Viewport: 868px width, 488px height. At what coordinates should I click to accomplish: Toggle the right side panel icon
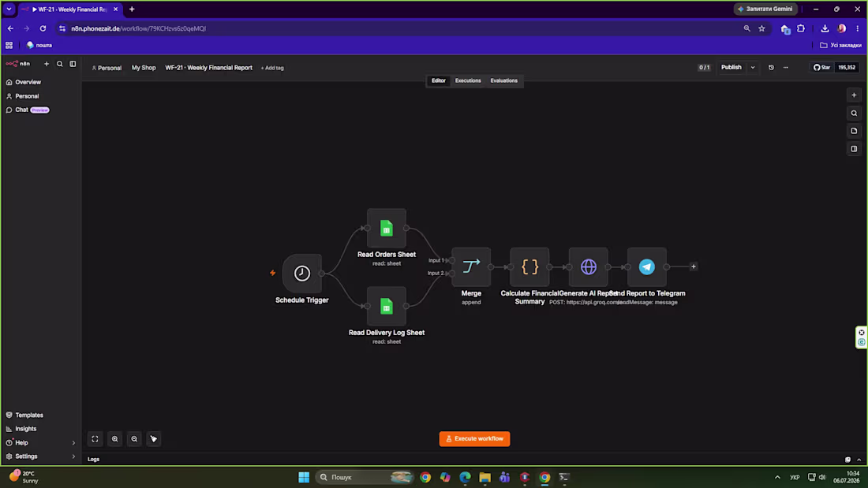854,149
